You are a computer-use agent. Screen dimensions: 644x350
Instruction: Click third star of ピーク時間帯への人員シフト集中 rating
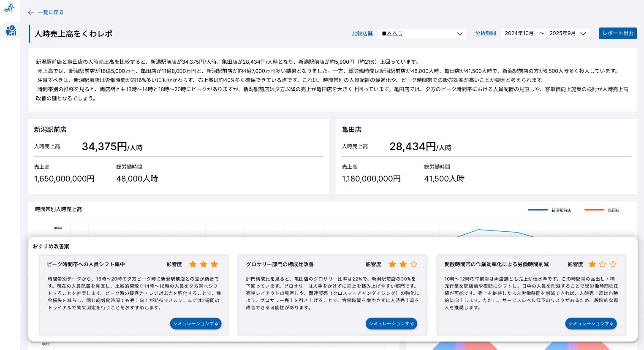[x=215, y=264]
